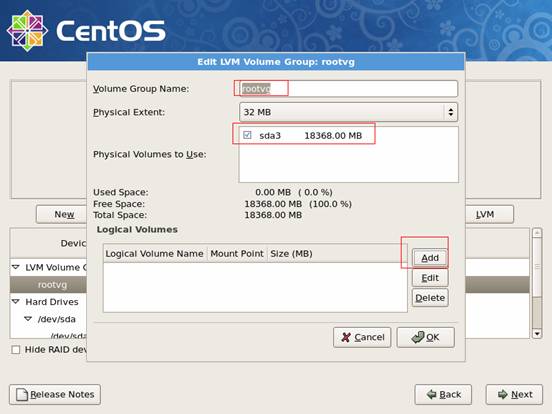Click the LVM button in main window

click(x=489, y=214)
